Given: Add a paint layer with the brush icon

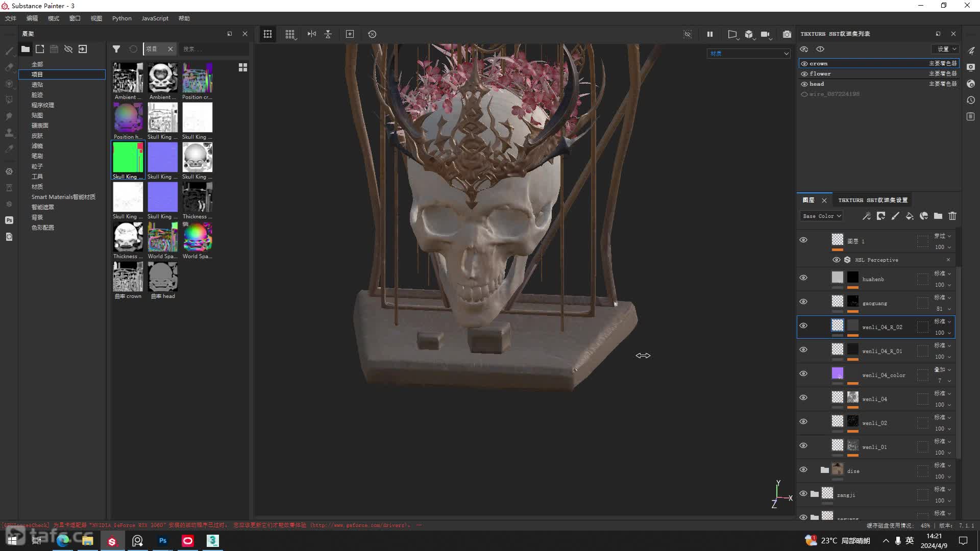Looking at the screenshot, I should [x=895, y=216].
